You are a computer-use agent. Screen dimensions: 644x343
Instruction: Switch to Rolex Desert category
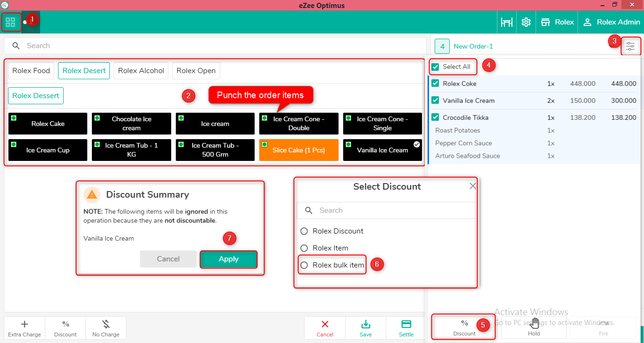tap(84, 71)
